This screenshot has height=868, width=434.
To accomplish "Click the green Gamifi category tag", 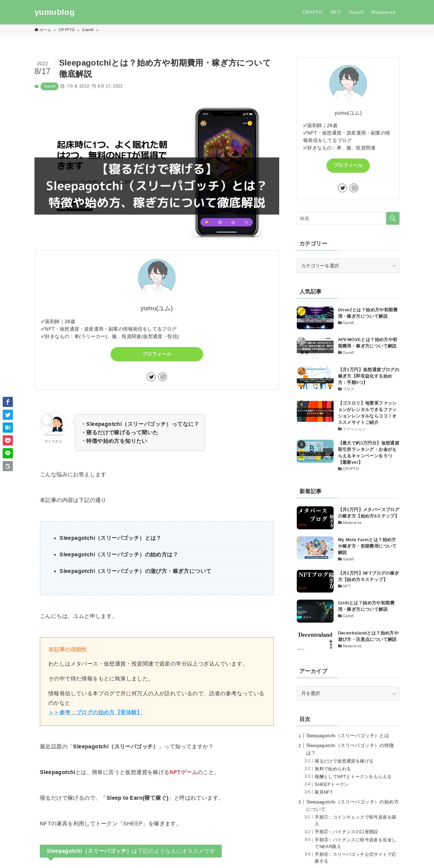I will (49, 87).
